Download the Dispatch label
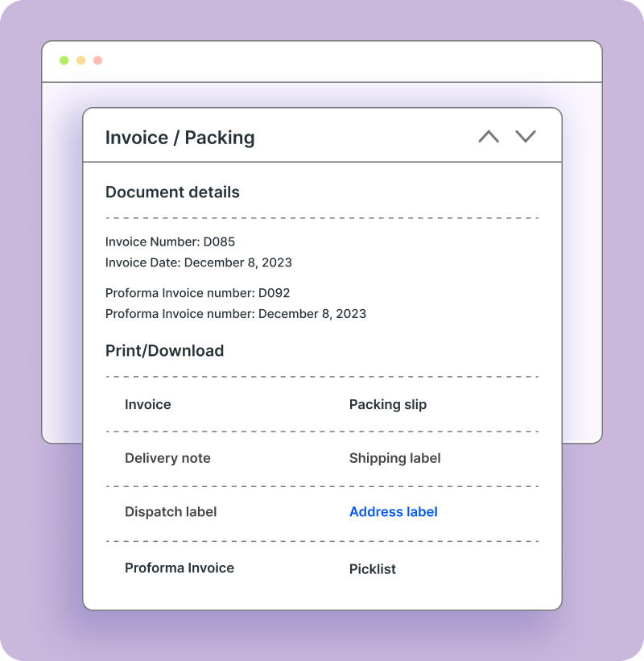This screenshot has height=661, width=644. coord(169,512)
